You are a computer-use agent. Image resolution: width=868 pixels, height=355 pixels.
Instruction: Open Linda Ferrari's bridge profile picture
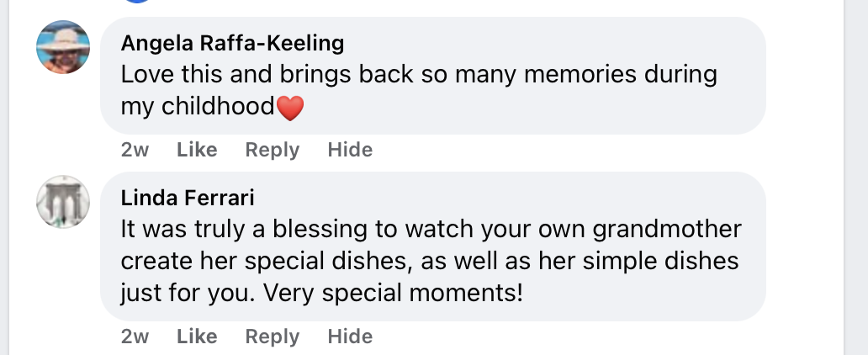click(x=63, y=202)
